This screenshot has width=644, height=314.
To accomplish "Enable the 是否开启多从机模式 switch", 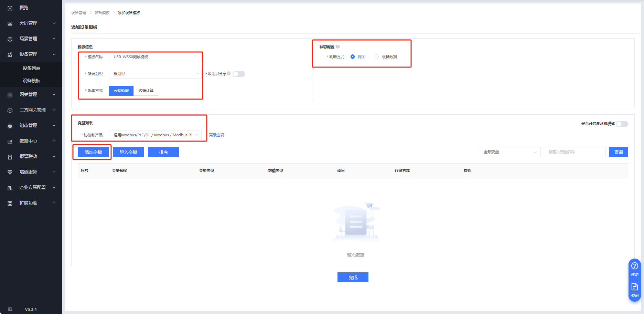I will (622, 124).
